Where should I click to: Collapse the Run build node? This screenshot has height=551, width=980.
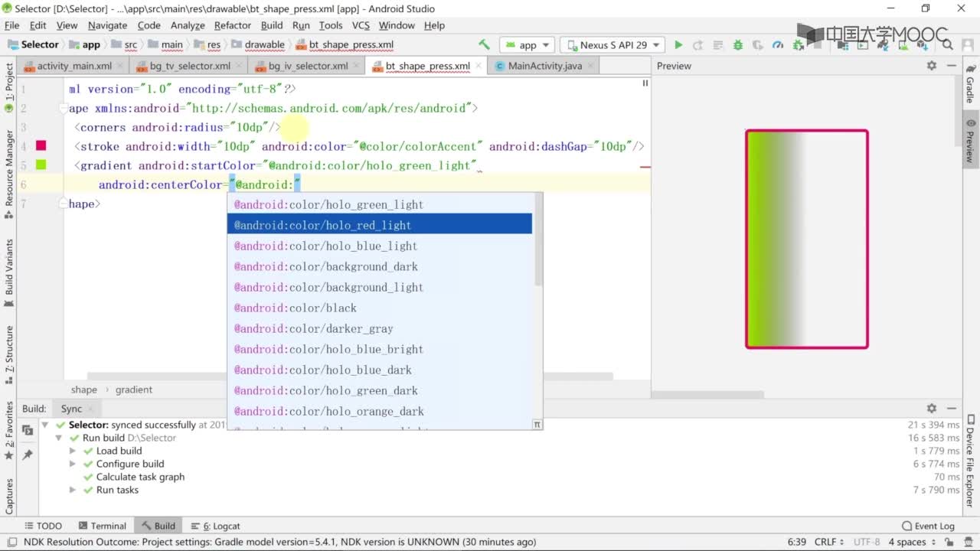click(59, 438)
